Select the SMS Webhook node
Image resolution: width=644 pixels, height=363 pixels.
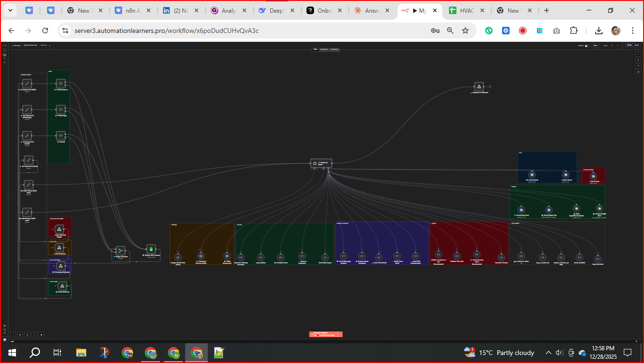pyautogui.click(x=60, y=248)
